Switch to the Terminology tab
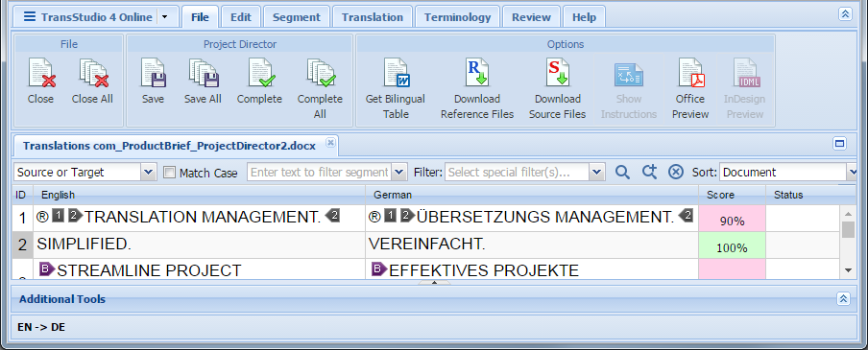 click(x=457, y=17)
